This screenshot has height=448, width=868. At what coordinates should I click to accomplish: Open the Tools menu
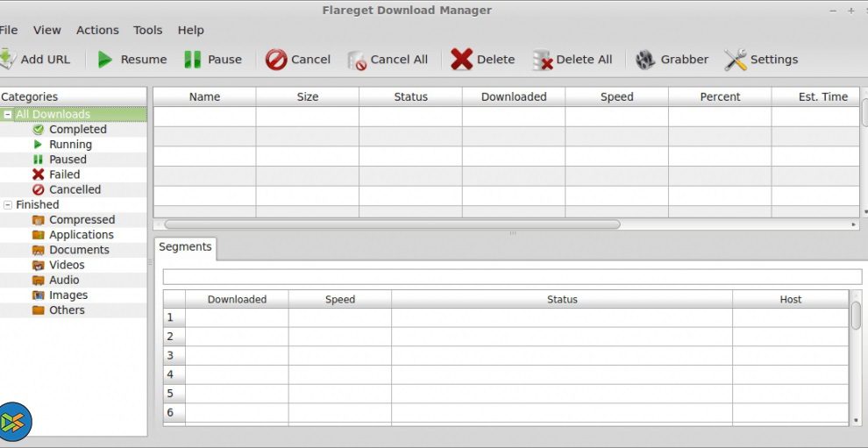[x=147, y=30]
